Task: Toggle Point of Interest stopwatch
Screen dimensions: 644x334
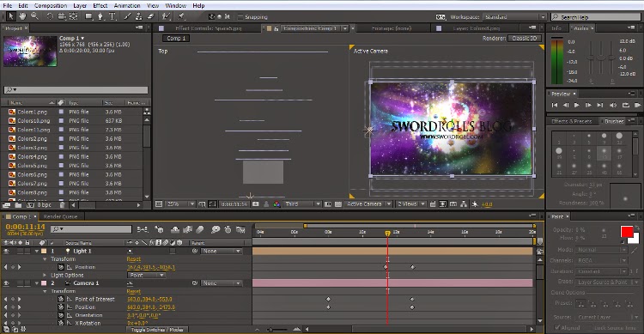Action: coord(61,299)
